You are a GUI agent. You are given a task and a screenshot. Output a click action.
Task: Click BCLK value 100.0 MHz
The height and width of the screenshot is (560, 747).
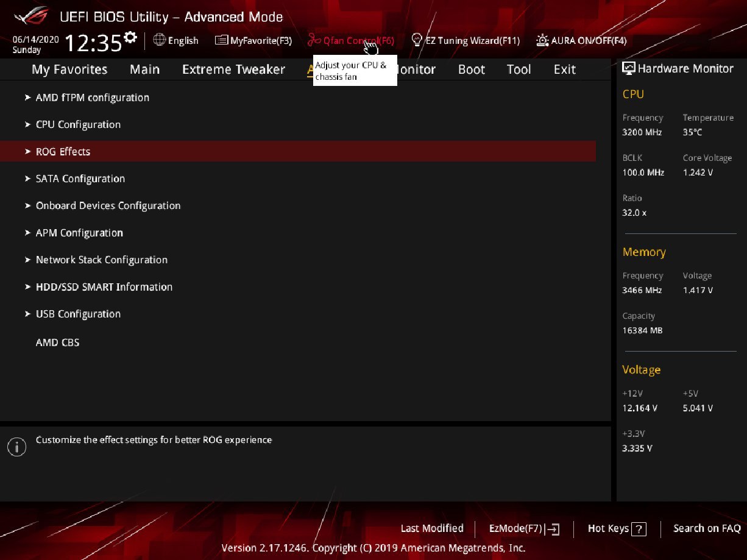click(x=643, y=172)
